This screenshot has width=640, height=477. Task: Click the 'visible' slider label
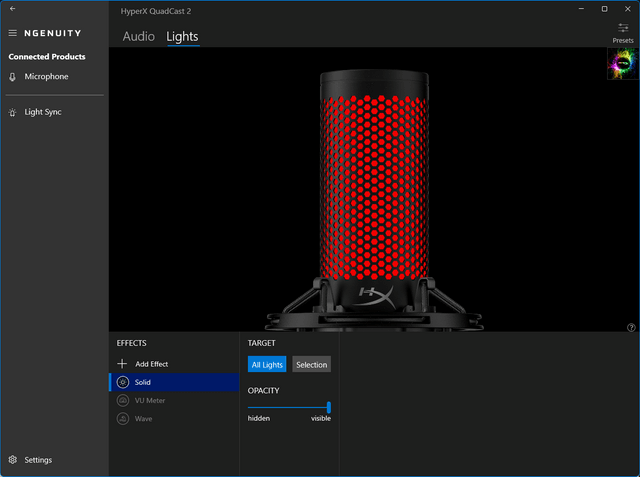tap(321, 418)
